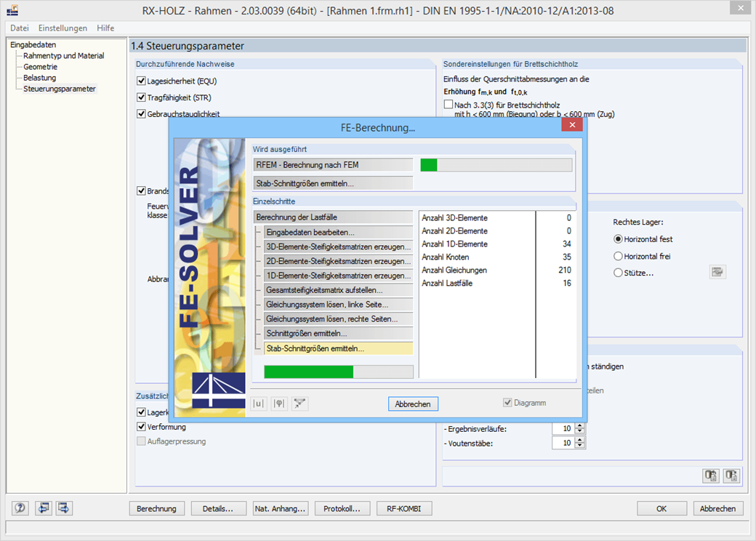Enable Nach 3.3(3) für Brettschichtholz
Image resolution: width=756 pixels, height=541 pixels.
coord(449,104)
